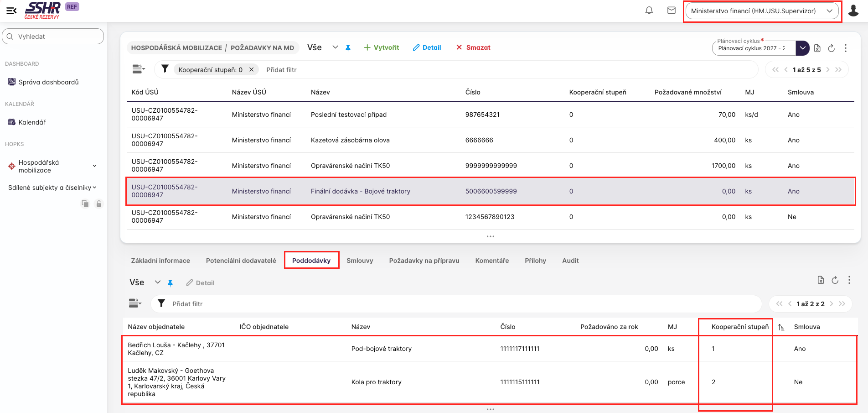The width and height of the screenshot is (868, 413).
Task: Click the Vytvořit button
Action: coord(381,47)
